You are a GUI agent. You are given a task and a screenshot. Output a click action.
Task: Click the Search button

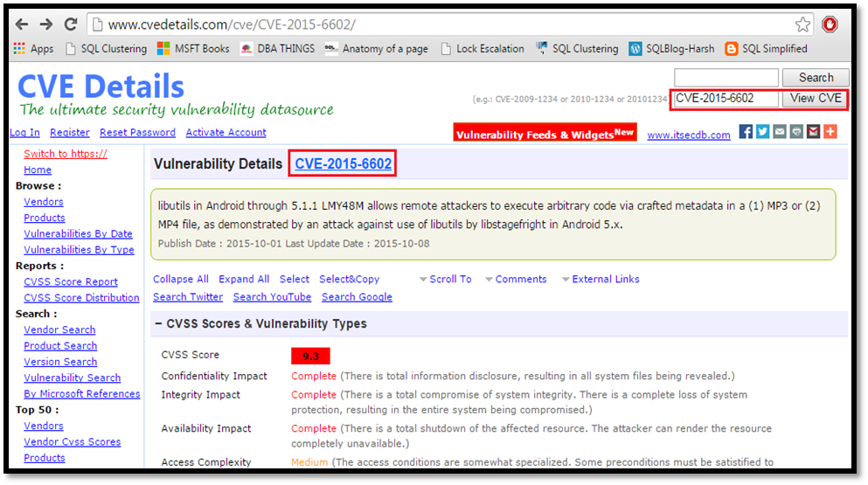(816, 78)
